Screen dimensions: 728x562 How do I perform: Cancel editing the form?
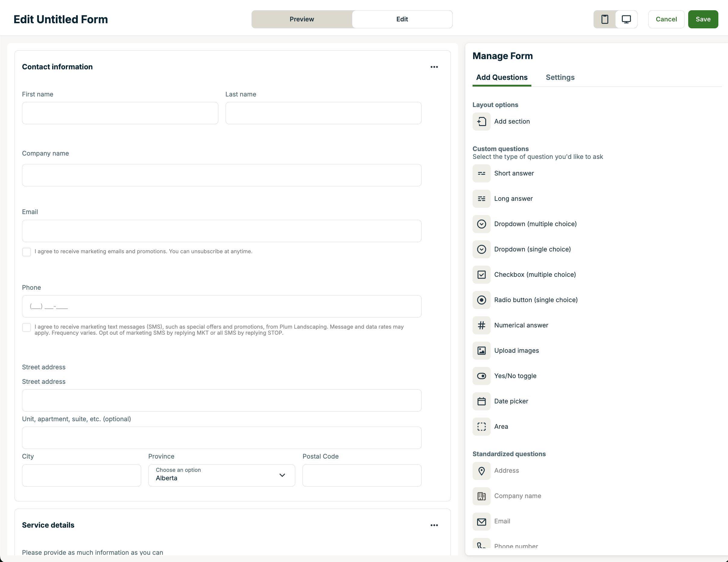click(x=666, y=19)
